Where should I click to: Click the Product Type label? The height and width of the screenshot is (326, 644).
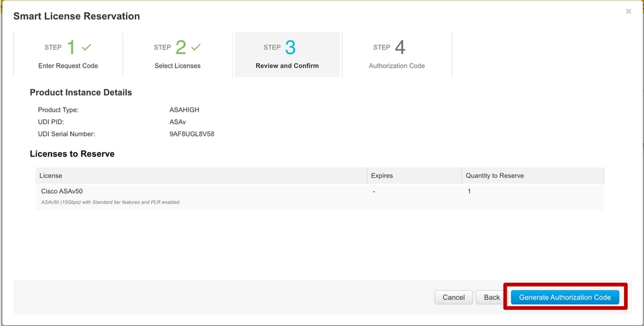pyautogui.click(x=58, y=110)
